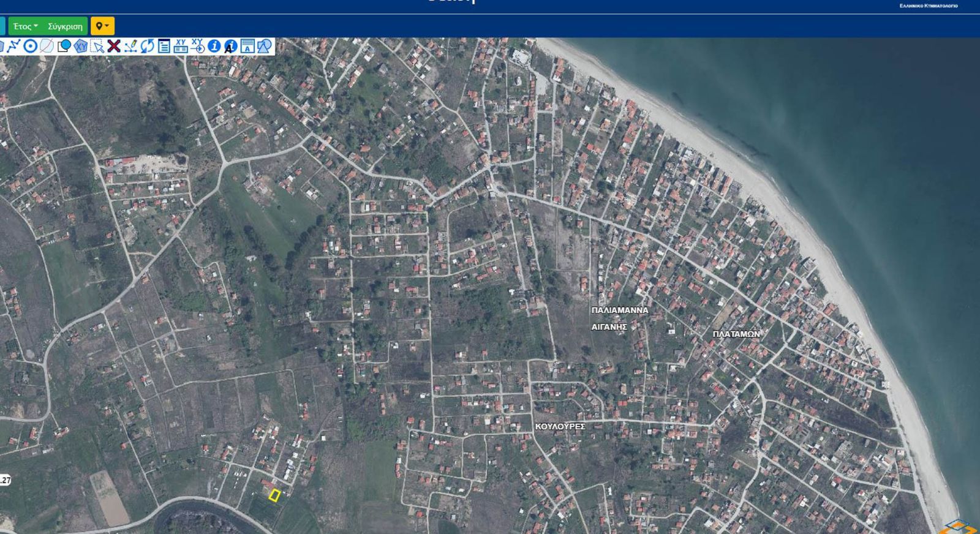This screenshot has width=980, height=534.
Task: Open the XY polygon coordinates tool
Action: click(x=80, y=46)
